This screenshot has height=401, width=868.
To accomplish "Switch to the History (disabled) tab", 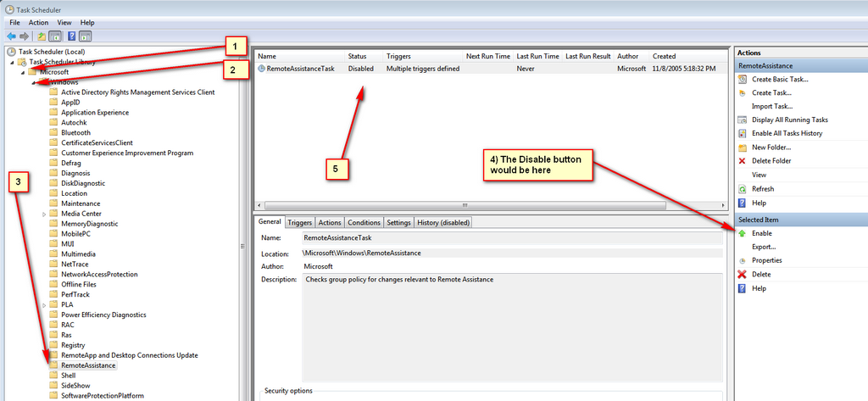I will click(443, 223).
